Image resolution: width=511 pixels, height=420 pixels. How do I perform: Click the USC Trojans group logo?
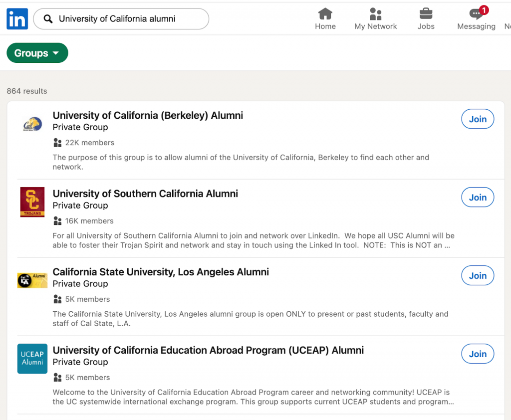pyautogui.click(x=32, y=202)
